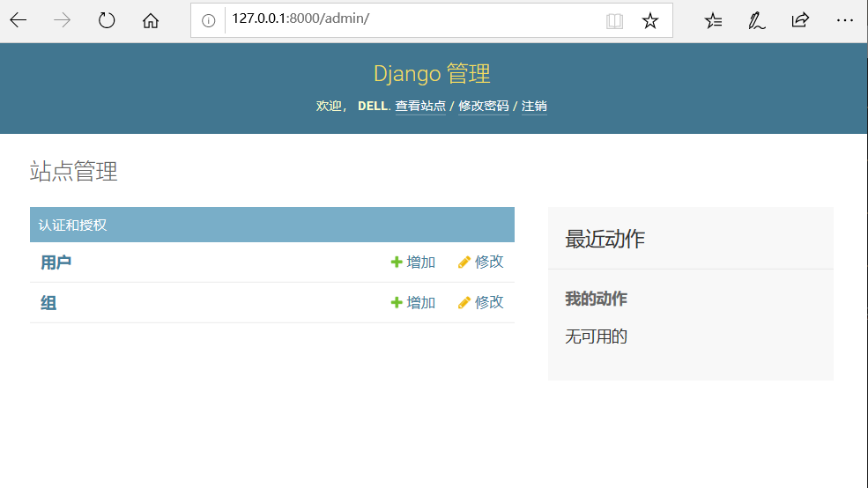Click the 站点管理 page heading

[x=74, y=172]
